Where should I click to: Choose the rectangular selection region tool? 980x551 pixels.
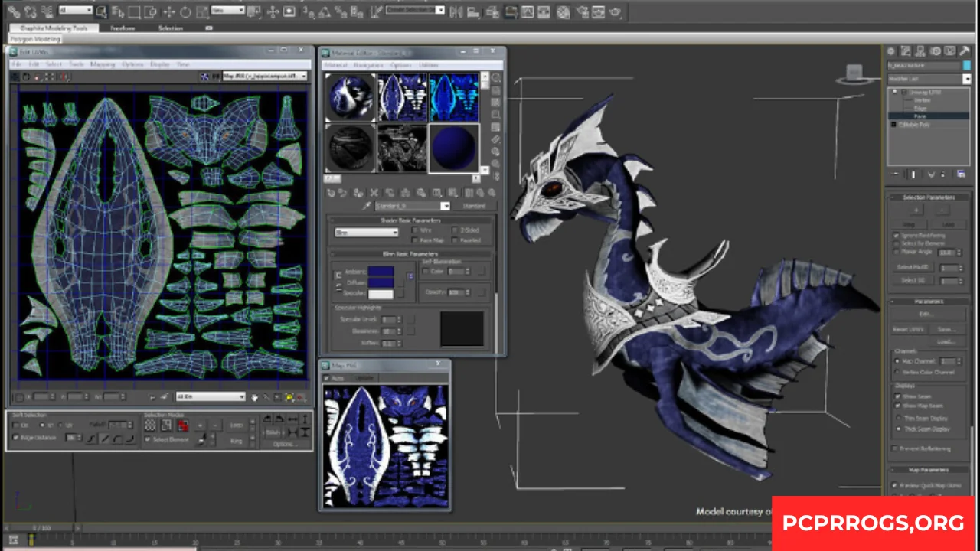[x=136, y=11]
